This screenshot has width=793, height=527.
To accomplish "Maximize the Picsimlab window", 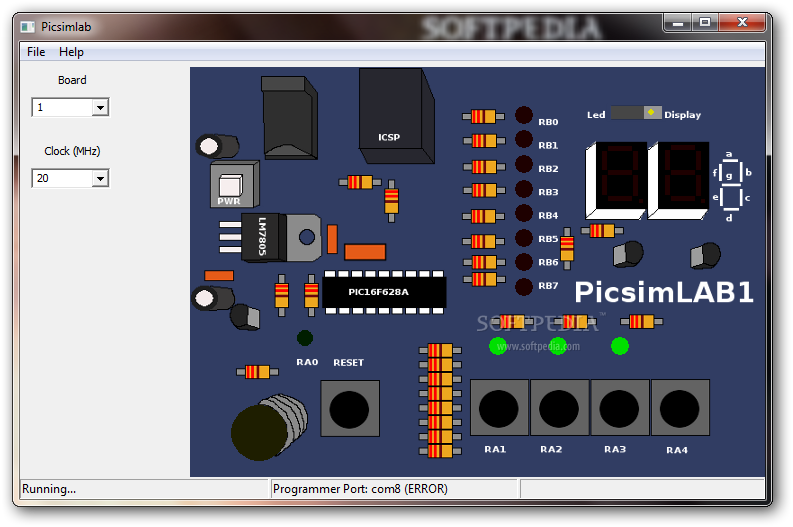I will [x=705, y=23].
